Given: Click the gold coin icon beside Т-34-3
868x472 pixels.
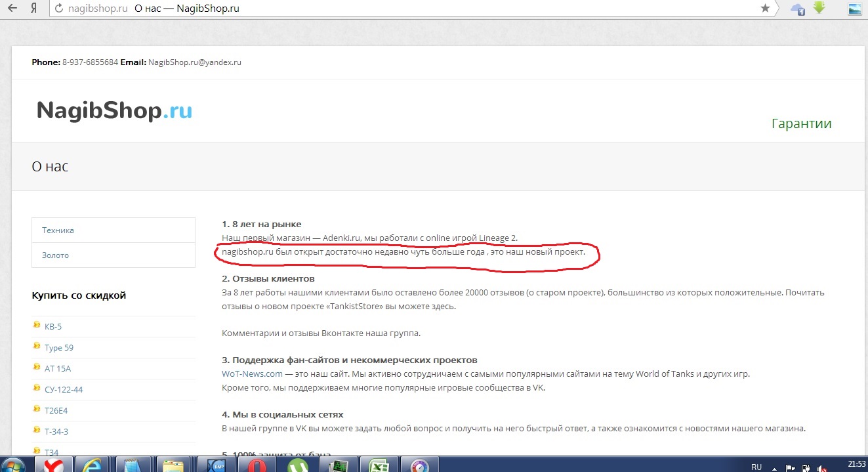Looking at the screenshot, I should tap(37, 430).
